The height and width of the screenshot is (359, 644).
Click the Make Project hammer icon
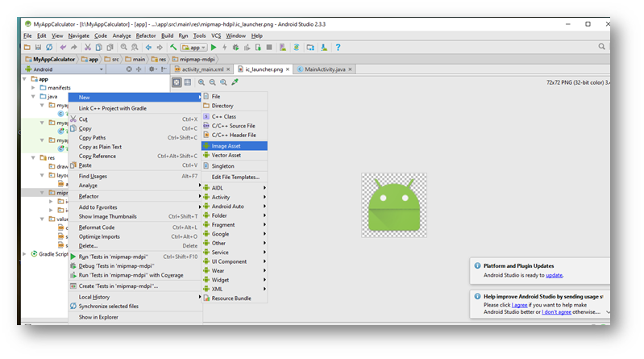click(x=173, y=48)
